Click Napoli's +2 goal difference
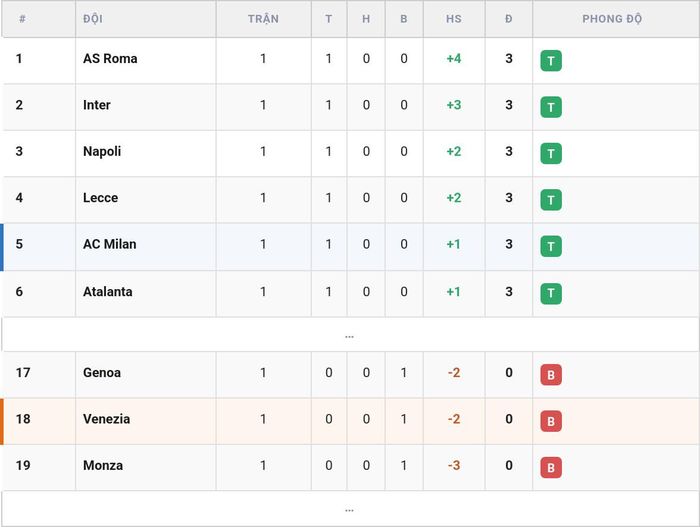This screenshot has height=527, width=700. point(454,151)
